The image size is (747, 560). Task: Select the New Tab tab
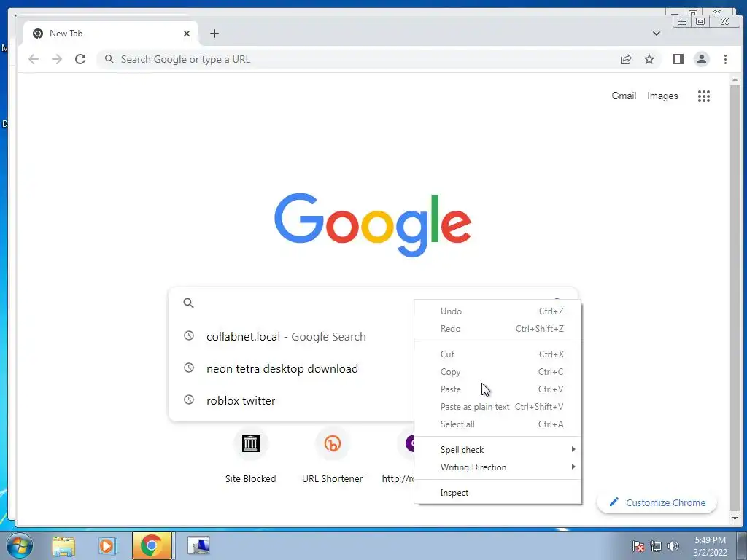(110, 34)
